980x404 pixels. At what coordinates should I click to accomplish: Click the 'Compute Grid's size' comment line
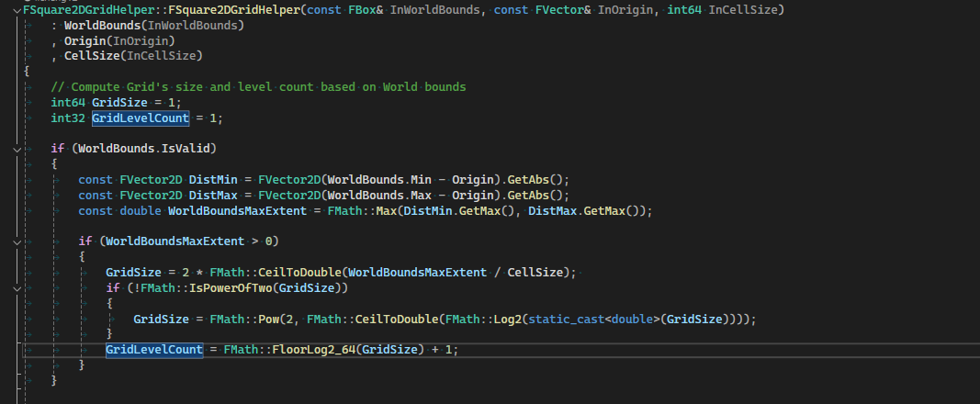coord(258,87)
